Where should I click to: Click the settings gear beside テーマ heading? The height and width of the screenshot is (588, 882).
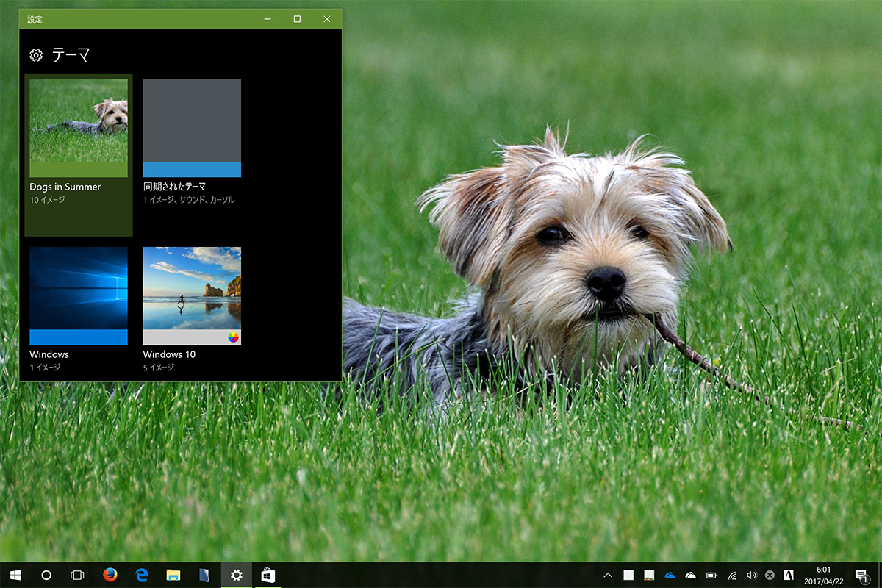click(x=36, y=55)
